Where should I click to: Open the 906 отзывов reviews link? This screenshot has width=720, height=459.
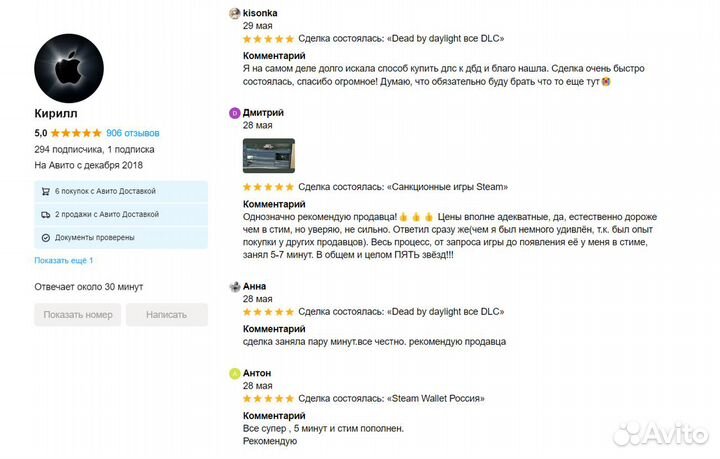coord(133,133)
